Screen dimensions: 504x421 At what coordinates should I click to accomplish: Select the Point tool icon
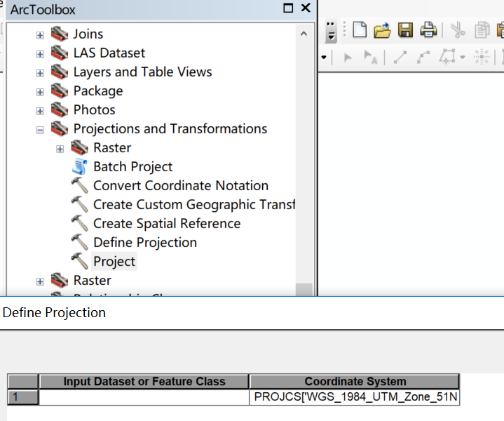(482, 58)
